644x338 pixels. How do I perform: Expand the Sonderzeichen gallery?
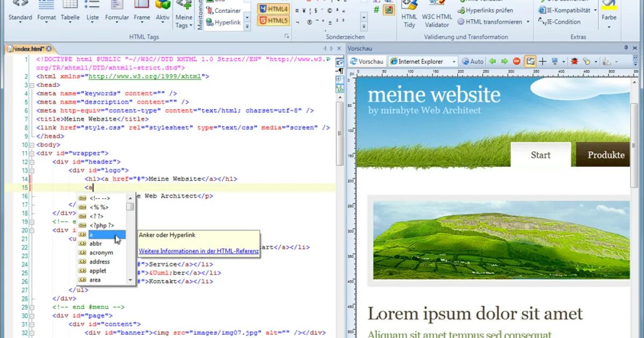point(363,26)
